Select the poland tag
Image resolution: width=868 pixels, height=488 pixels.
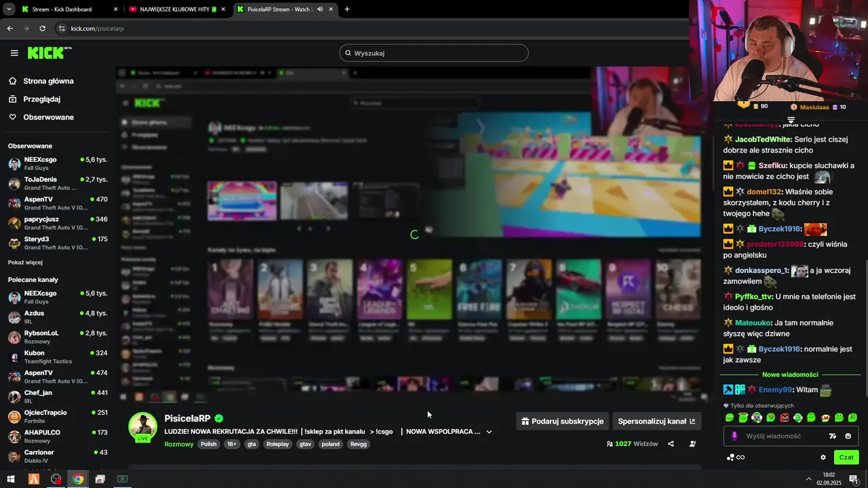tap(330, 444)
